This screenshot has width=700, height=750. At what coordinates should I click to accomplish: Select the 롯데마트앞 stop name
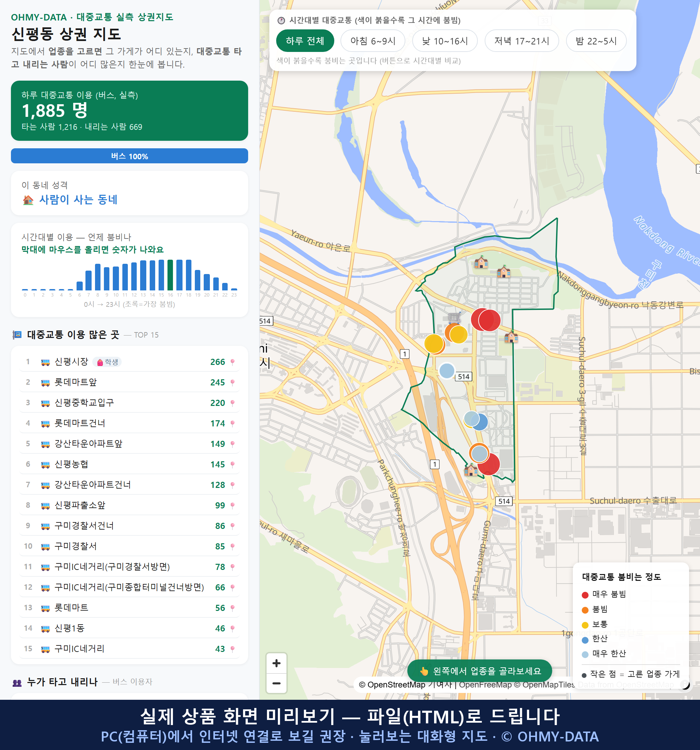(76, 382)
